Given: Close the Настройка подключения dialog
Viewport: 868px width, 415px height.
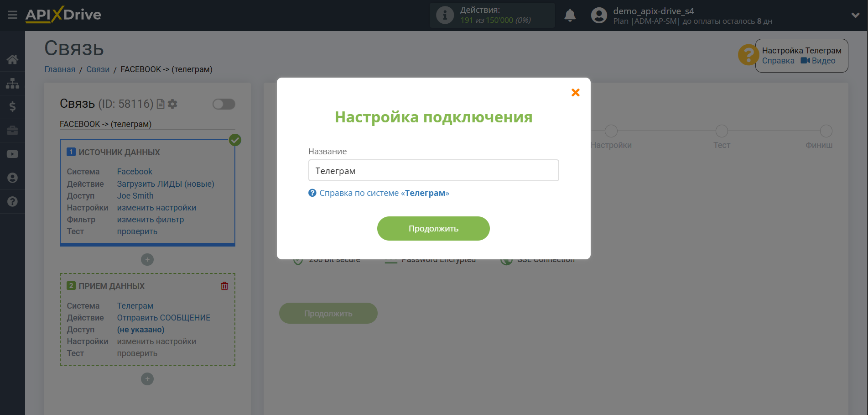Looking at the screenshot, I should coord(575,92).
